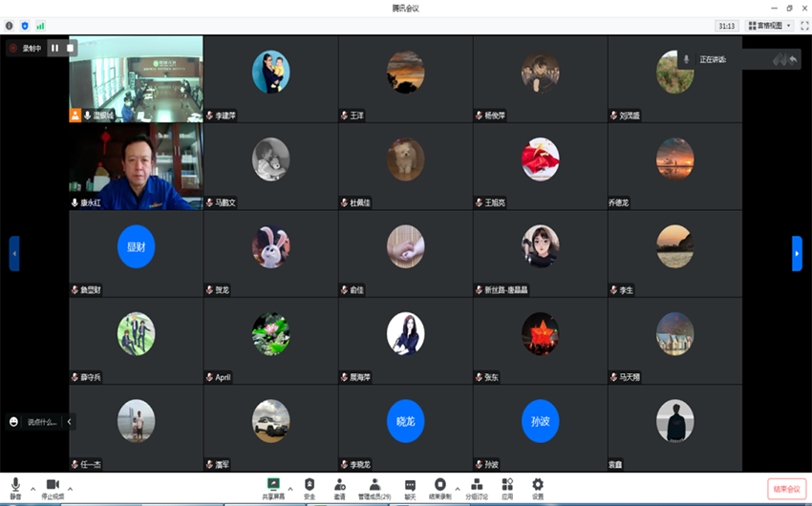
Task: Open the Share Screen (共享屏幕) tool
Action: (x=273, y=487)
